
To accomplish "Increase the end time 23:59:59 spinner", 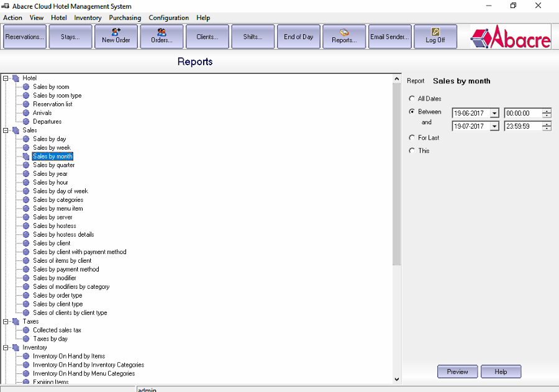I will coord(547,124).
